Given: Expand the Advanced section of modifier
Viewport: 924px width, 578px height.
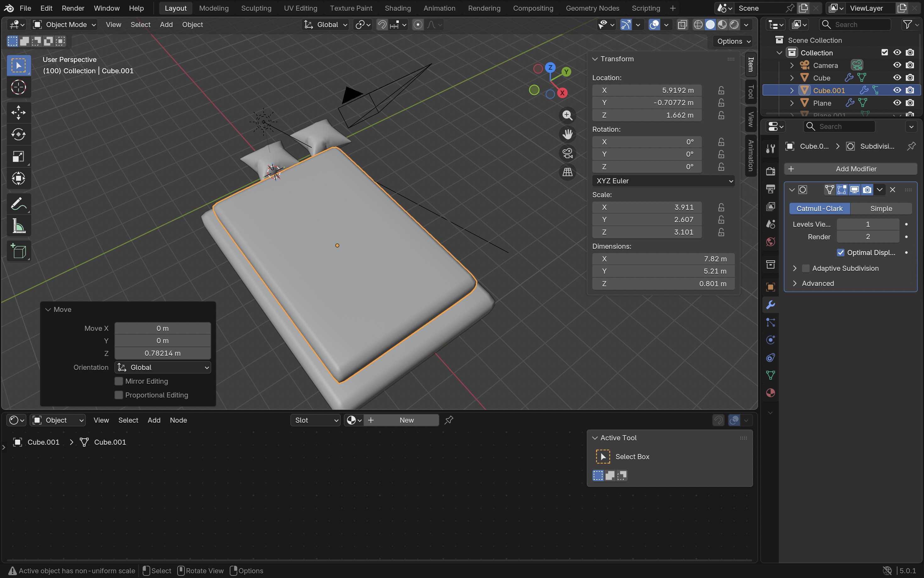Looking at the screenshot, I should (x=817, y=283).
